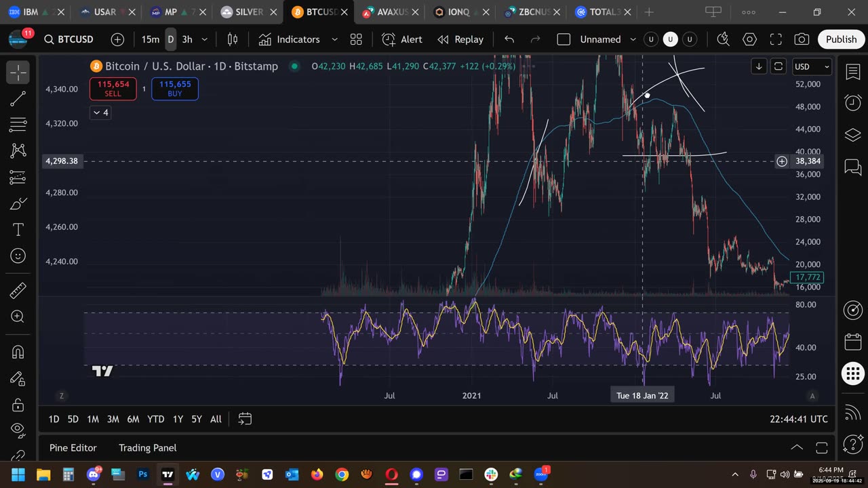
Task: Enter fullscreen mode
Action: [x=776, y=39]
